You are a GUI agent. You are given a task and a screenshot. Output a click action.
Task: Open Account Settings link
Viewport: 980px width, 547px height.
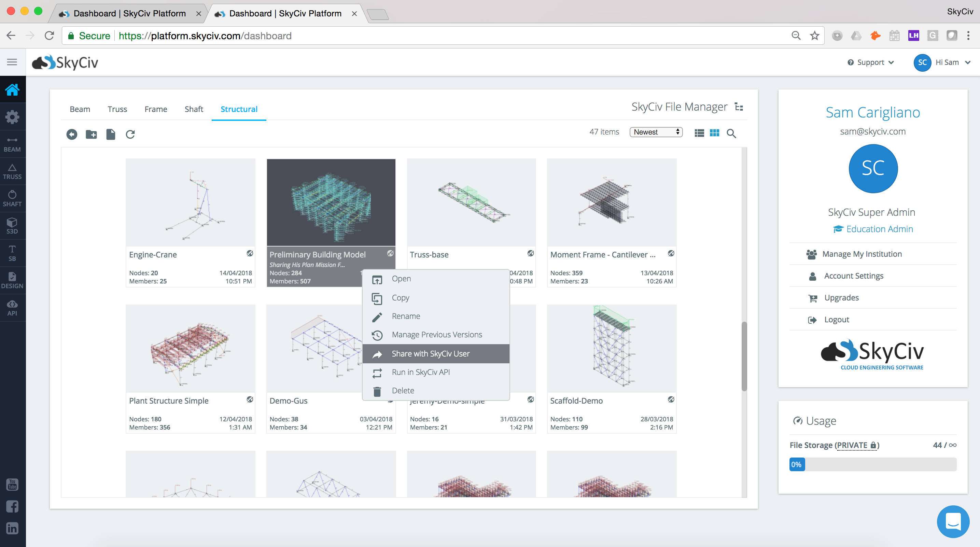(853, 276)
